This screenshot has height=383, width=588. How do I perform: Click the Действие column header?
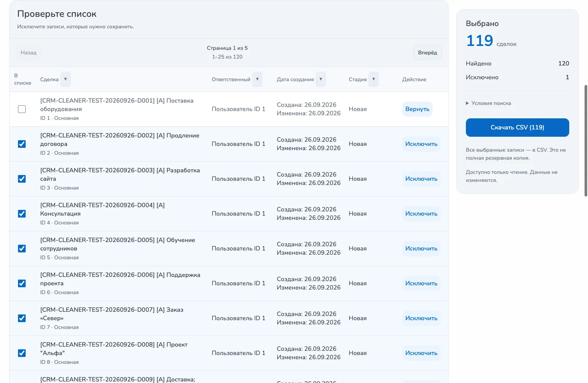pos(414,79)
